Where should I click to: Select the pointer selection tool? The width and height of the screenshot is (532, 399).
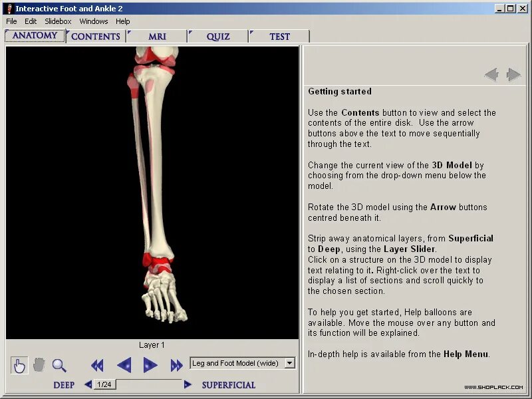(19, 364)
